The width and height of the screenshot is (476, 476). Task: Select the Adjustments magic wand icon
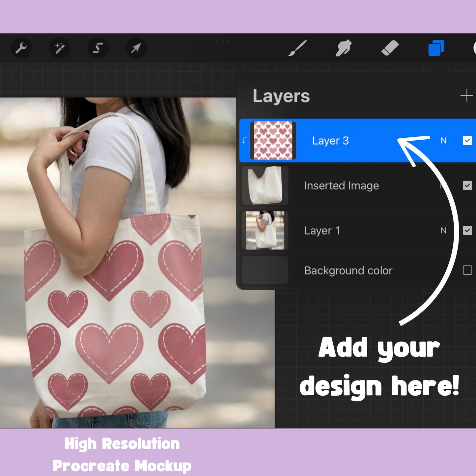tap(59, 48)
